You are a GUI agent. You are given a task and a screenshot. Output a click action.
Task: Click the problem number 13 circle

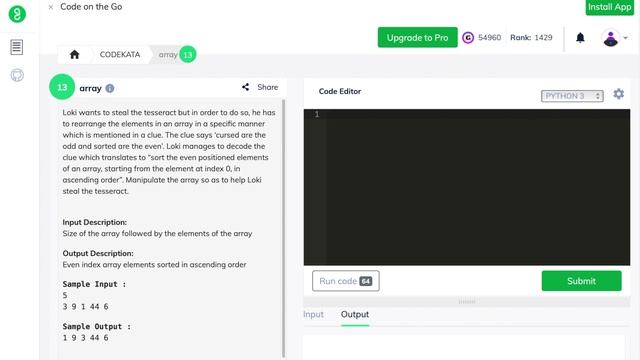pos(62,87)
